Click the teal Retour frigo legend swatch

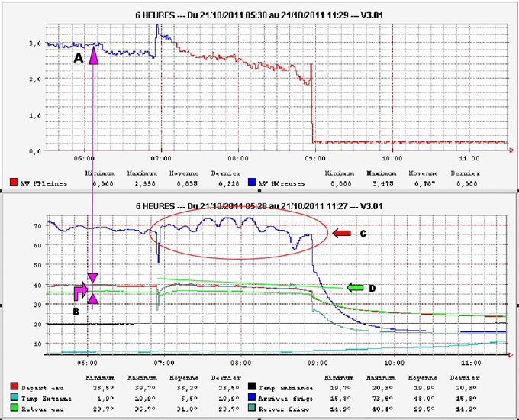251,409
